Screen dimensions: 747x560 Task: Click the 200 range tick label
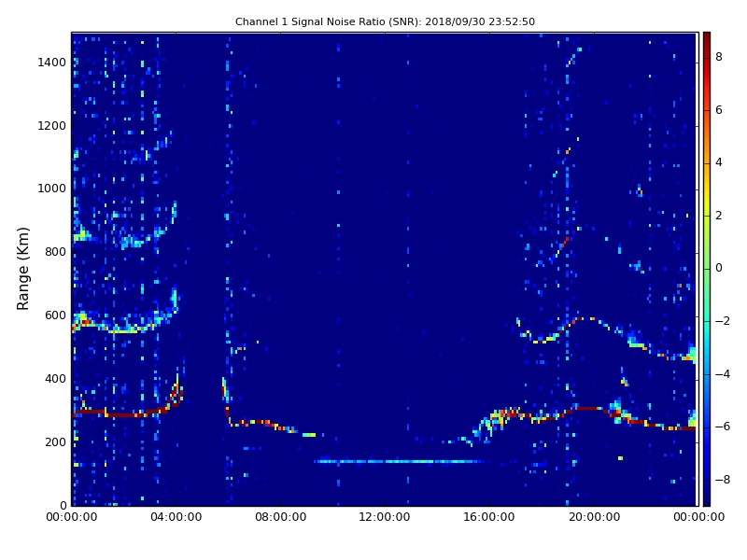pyautogui.click(x=55, y=441)
